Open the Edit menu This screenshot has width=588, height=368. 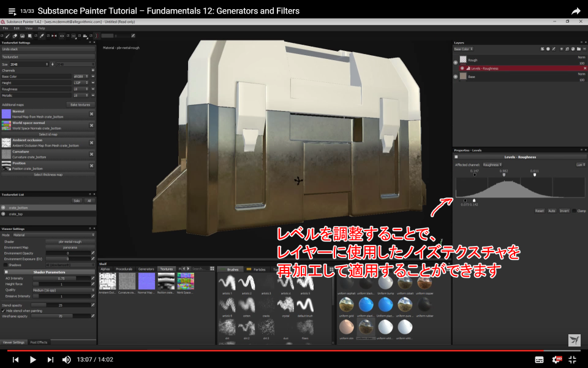click(17, 28)
